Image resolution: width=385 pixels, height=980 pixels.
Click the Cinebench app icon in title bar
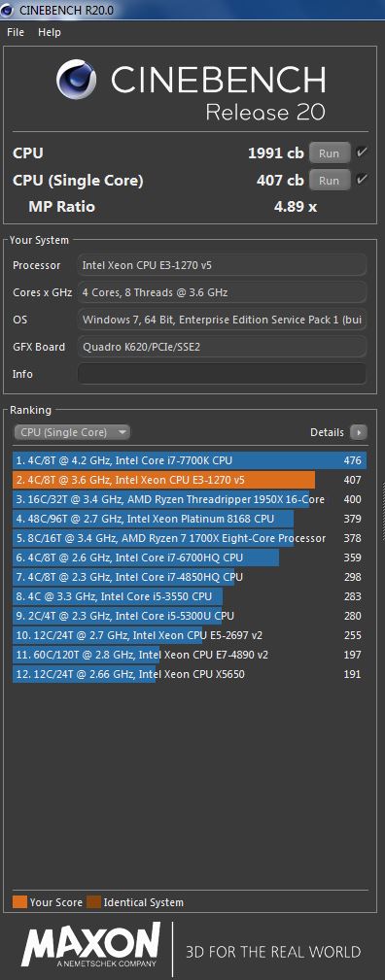[x=8, y=10]
